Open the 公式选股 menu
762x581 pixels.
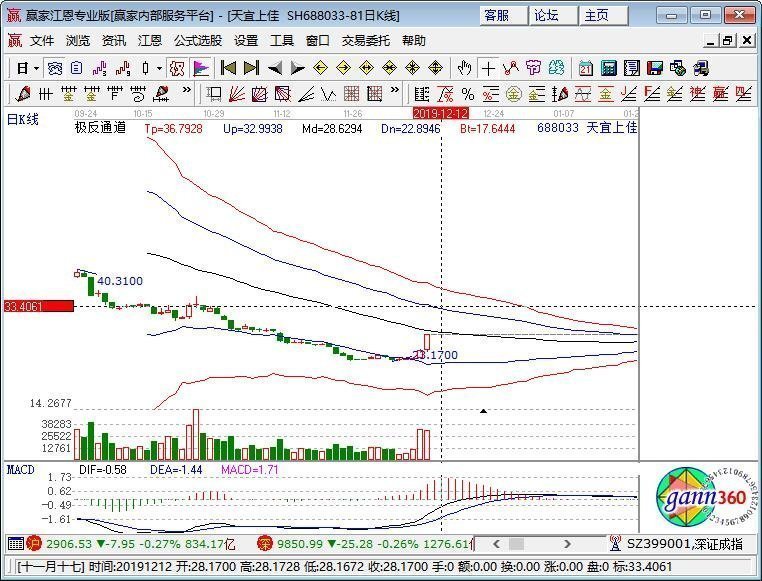click(x=198, y=41)
